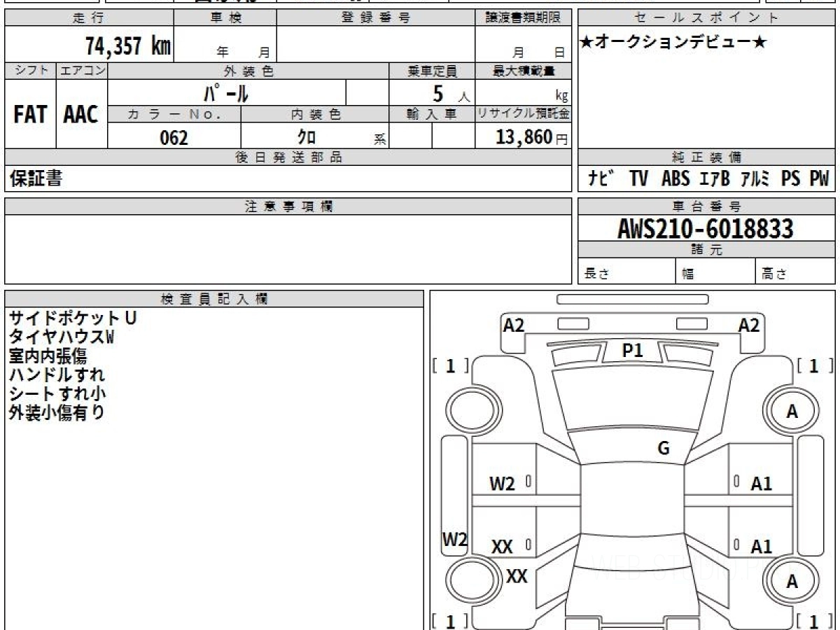The width and height of the screenshot is (840, 630).
Task: Click the 室内内張傷 inspector note
Action: 48,356
